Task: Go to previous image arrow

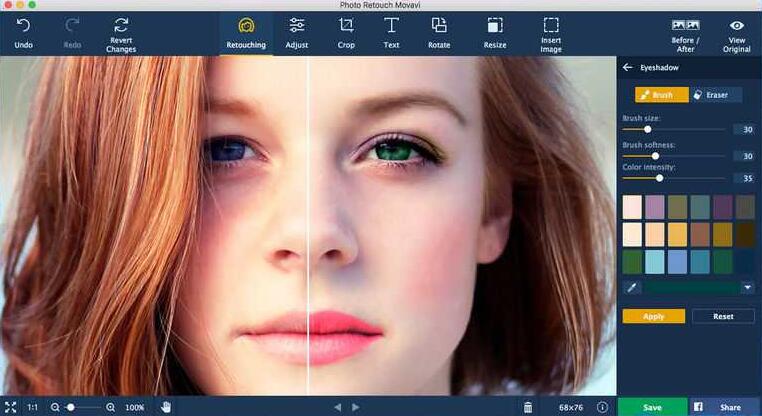Action: [337, 407]
